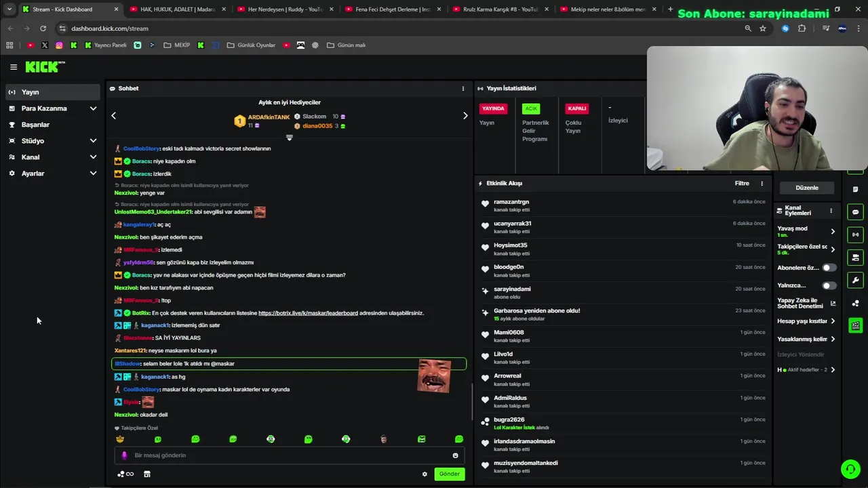Open the X bookmark in the bookmarks bar
The height and width of the screenshot is (488, 868).
click(45, 45)
